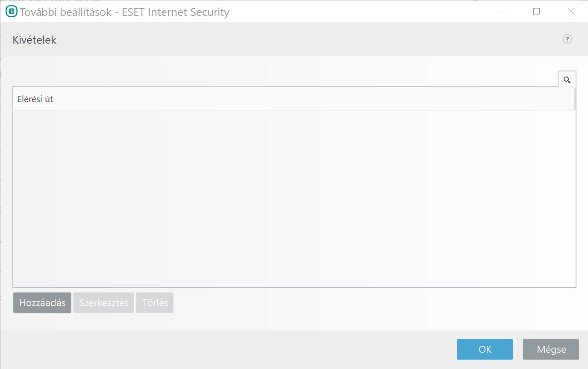Viewport: 588px width, 369px height.
Task: Sort by the Elérési út column header
Action: 293,99
